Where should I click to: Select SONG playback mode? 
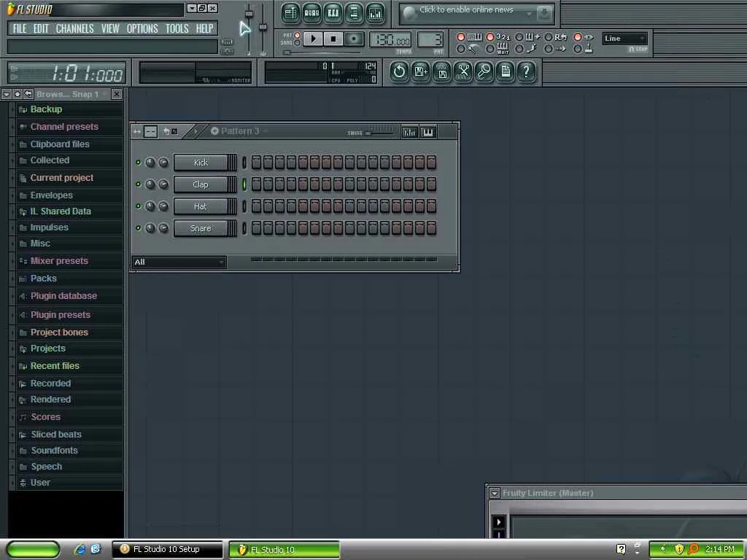(x=298, y=43)
